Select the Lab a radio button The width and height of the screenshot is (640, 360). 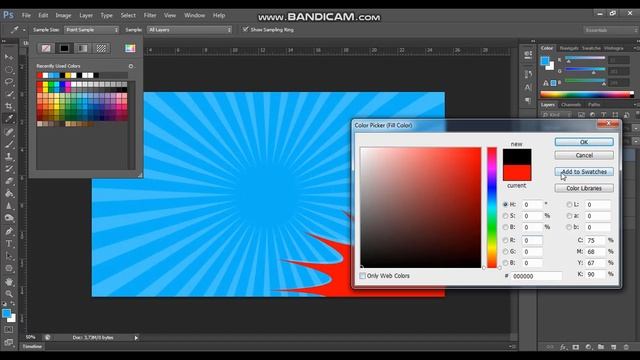[569, 216]
